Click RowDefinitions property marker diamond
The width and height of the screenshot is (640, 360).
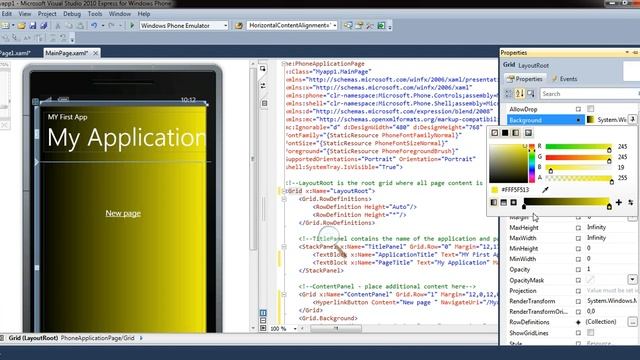[578, 322]
